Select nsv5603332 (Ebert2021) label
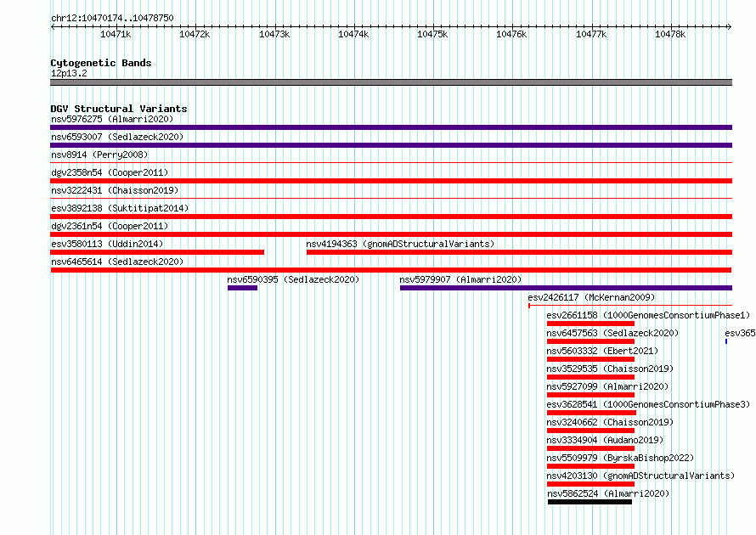 pos(602,351)
